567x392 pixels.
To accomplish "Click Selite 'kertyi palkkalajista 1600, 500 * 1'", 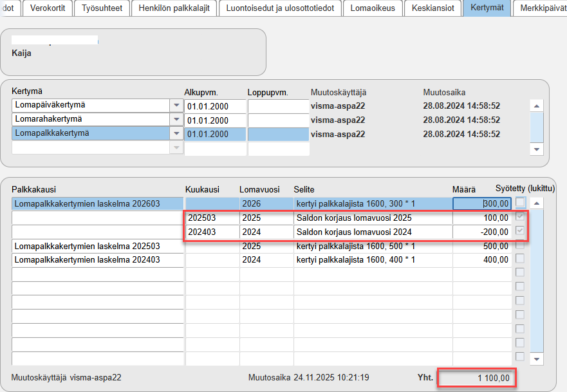I will pos(373,247).
